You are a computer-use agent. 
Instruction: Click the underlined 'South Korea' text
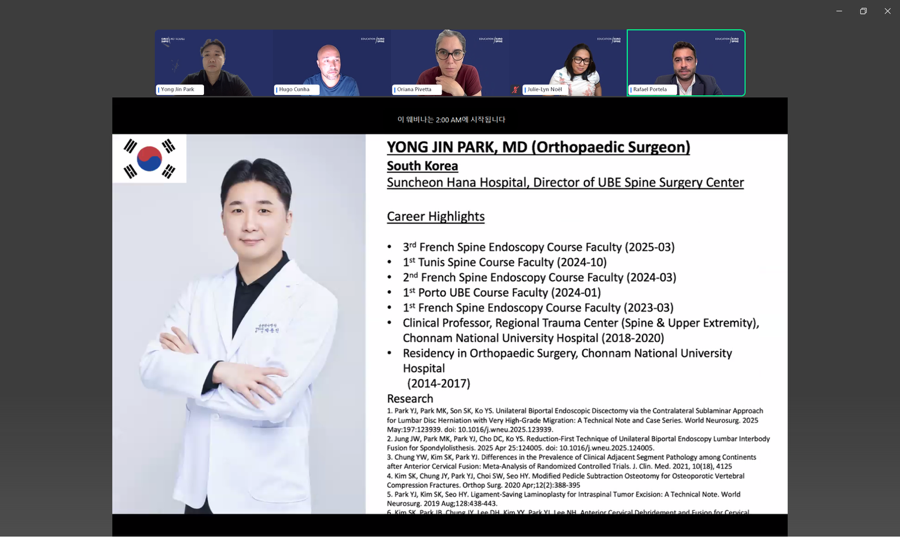pyautogui.click(x=422, y=166)
